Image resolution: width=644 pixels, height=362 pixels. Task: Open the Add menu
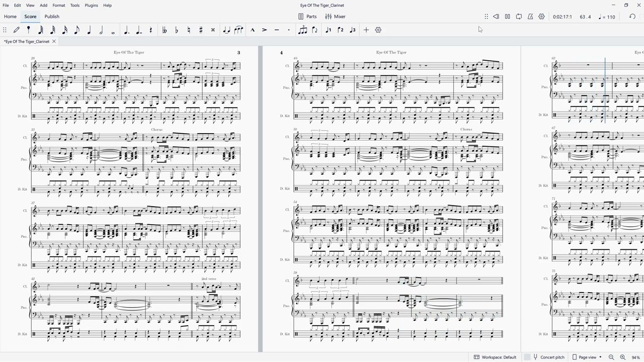click(x=44, y=5)
